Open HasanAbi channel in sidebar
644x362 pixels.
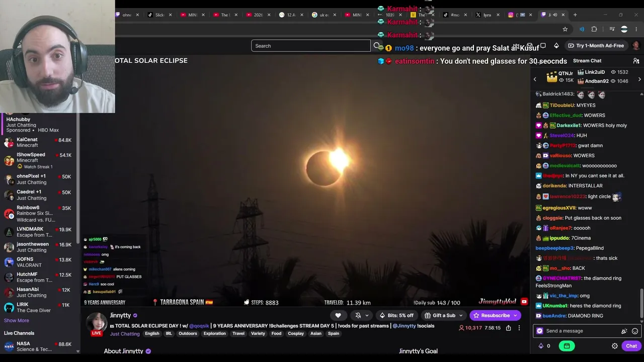coord(39,292)
